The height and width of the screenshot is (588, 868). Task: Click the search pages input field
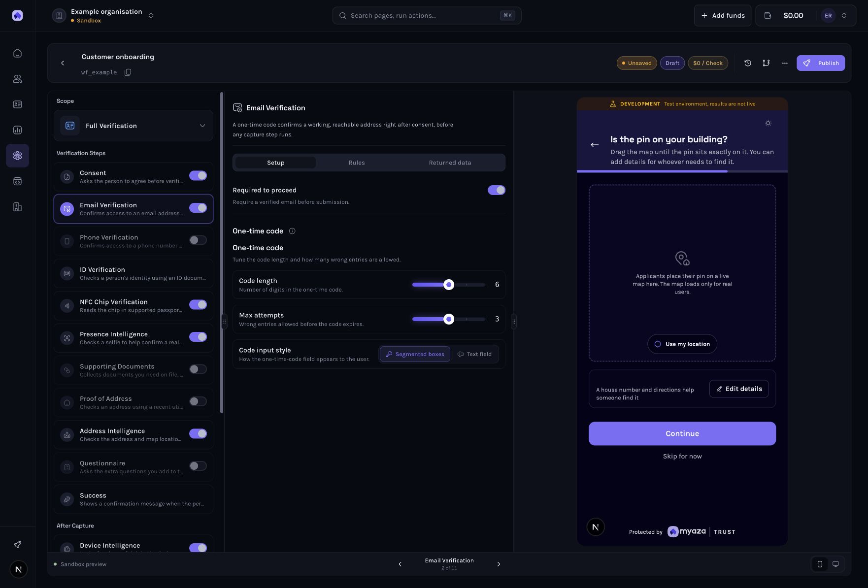point(427,16)
